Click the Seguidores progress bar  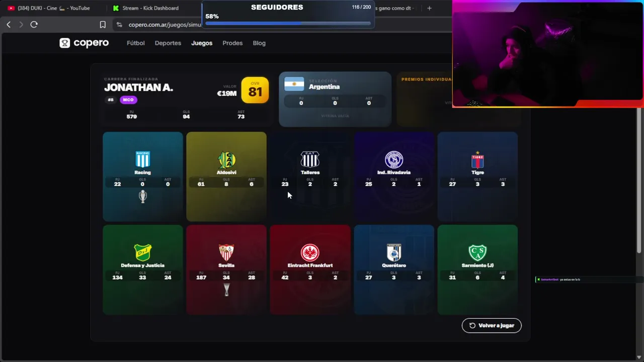point(288,23)
